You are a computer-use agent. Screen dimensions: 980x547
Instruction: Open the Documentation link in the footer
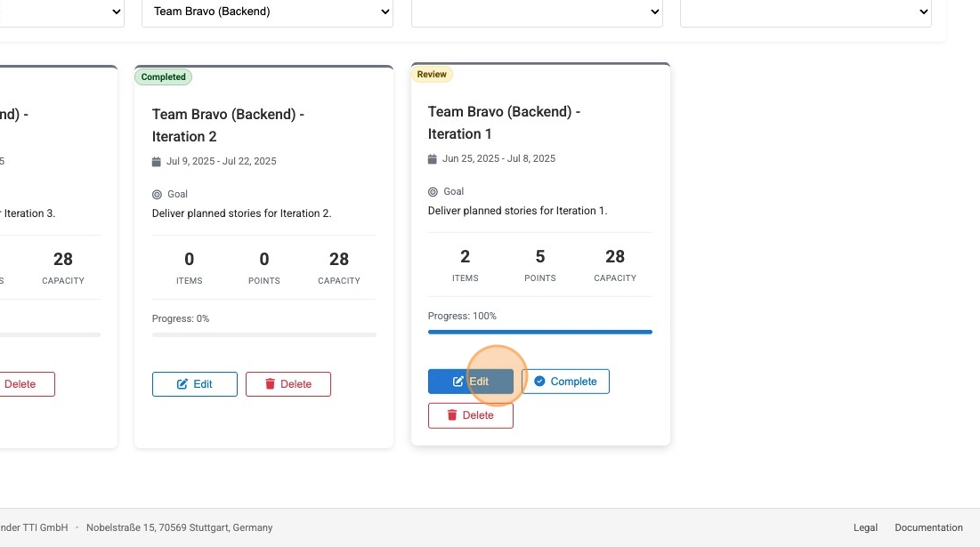pyautogui.click(x=929, y=527)
